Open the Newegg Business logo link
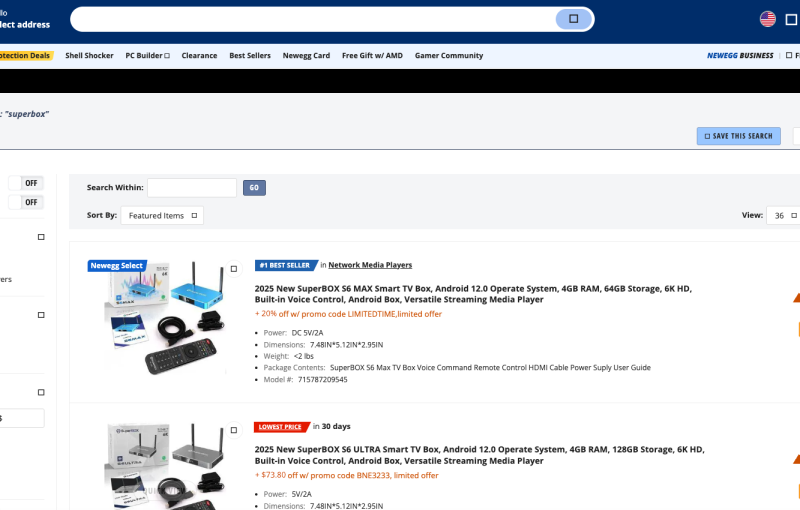Viewport: 800px width, 510px height. (x=740, y=56)
